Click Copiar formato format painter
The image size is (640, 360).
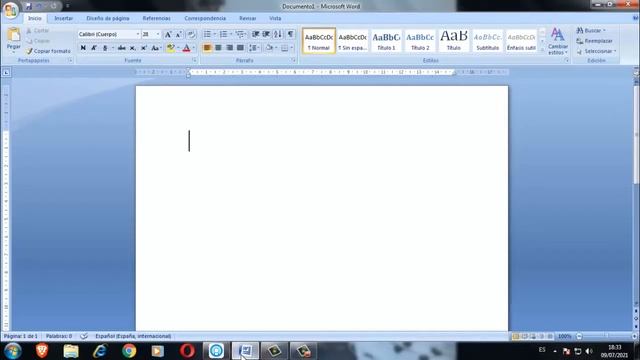pyautogui.click(x=48, y=51)
